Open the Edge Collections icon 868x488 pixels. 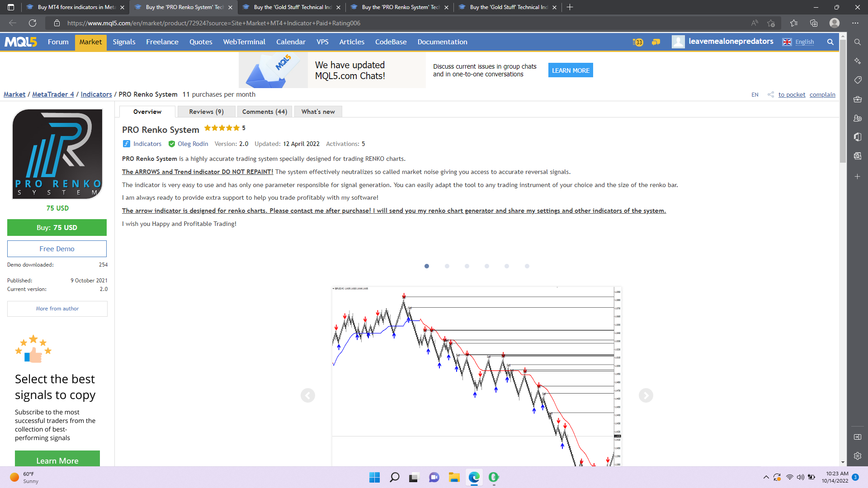point(814,23)
